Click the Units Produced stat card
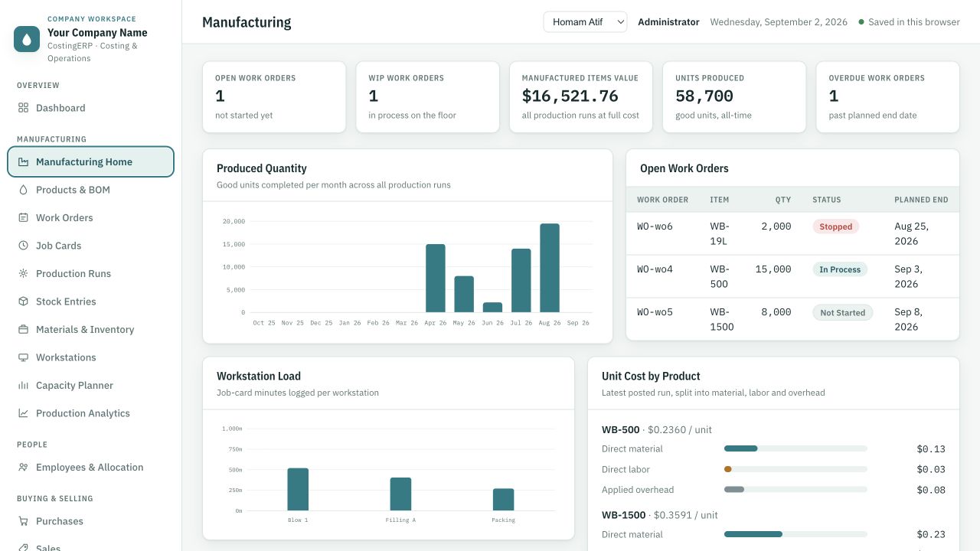Image resolution: width=980 pixels, height=551 pixels. (x=733, y=97)
